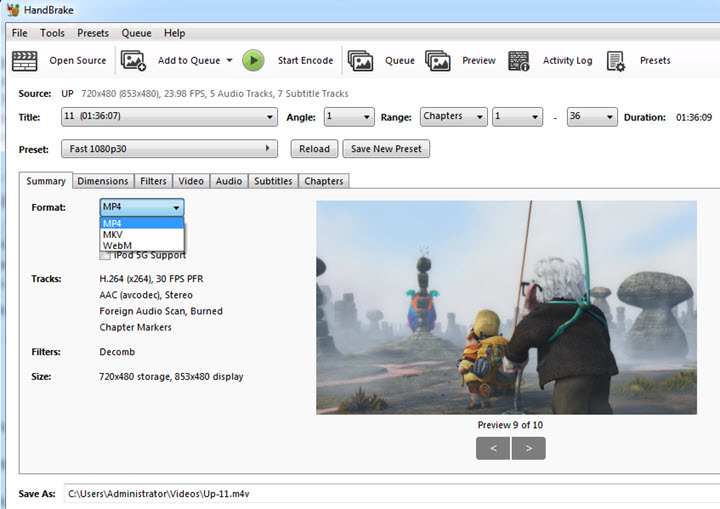
Task: Open the end chapter dropdown showing 36
Action: pyautogui.click(x=592, y=117)
